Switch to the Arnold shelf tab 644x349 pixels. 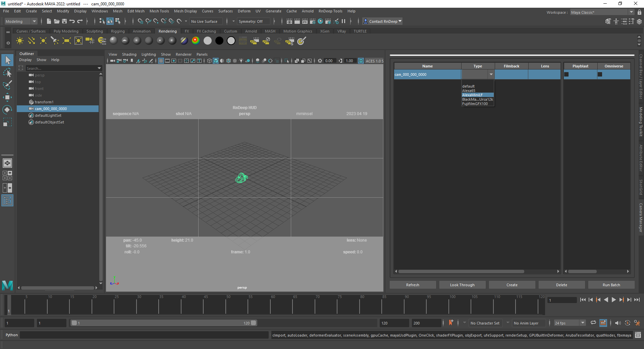tap(251, 31)
